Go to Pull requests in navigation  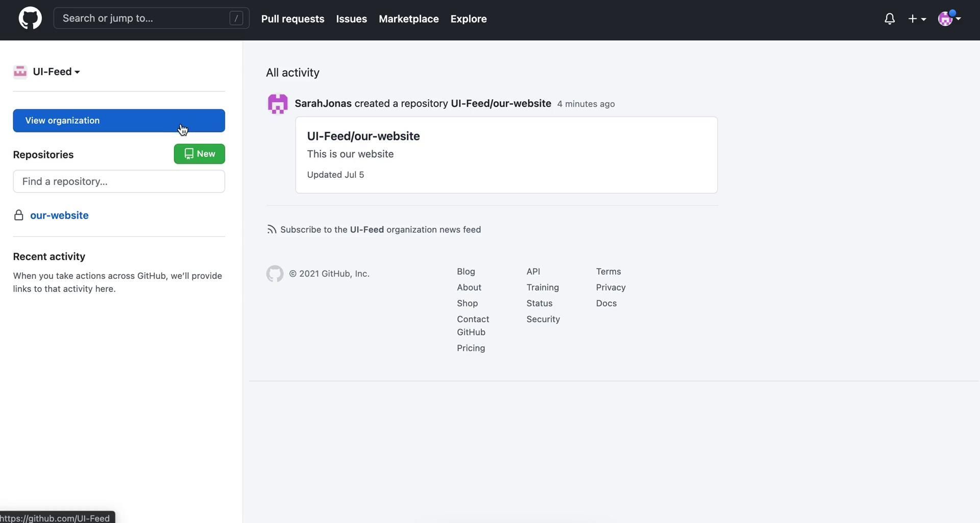pyautogui.click(x=292, y=19)
